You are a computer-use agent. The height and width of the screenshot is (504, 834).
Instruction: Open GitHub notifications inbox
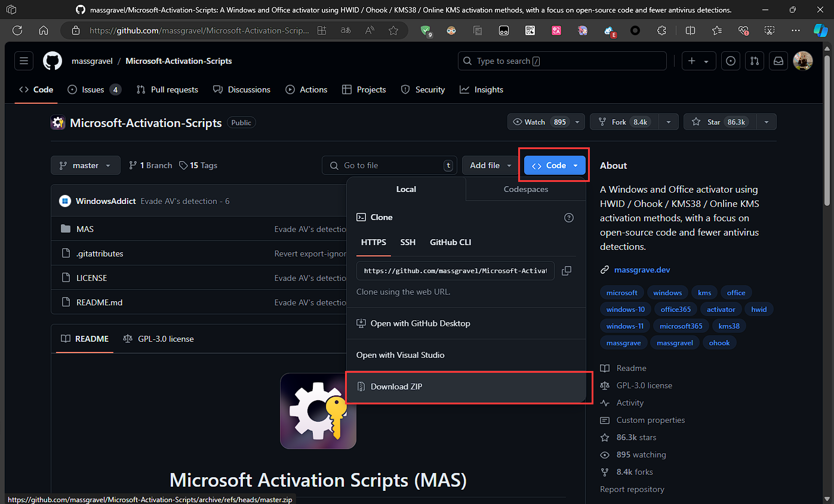click(778, 61)
